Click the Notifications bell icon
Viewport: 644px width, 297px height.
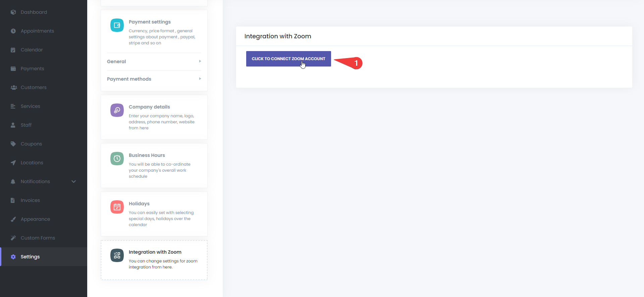pos(13,181)
